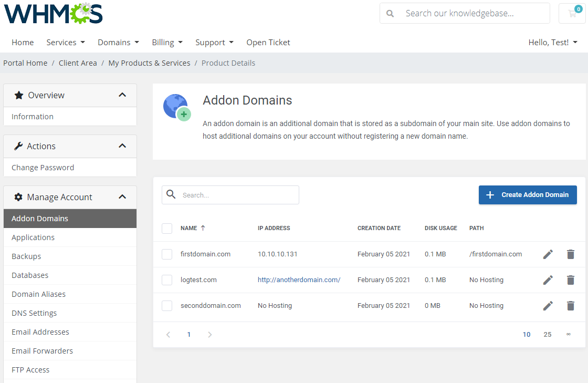Open Email Addresses in sidebar
Image resolution: width=588 pixels, height=383 pixels.
[70, 332]
